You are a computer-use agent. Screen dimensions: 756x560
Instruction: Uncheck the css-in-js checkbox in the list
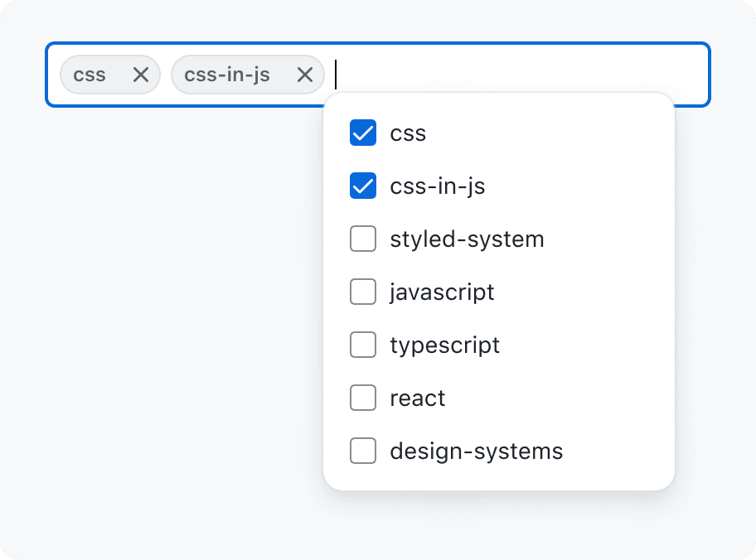pyautogui.click(x=363, y=186)
